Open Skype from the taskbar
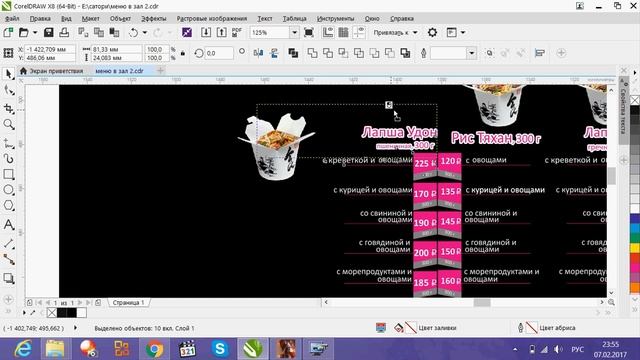Image resolution: width=640 pixels, height=360 pixels. [x=220, y=349]
